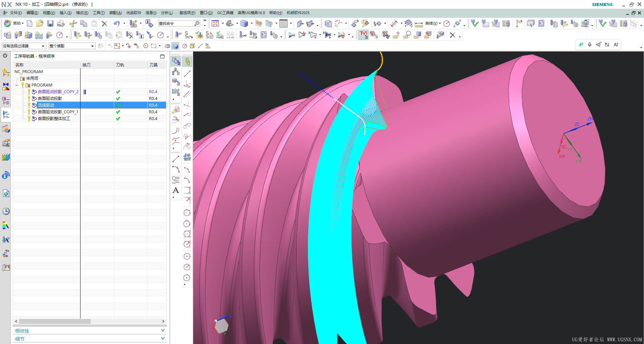The width and height of the screenshot is (644, 344).
Task: Collapse the PROGRAM tree node
Action: (17, 85)
